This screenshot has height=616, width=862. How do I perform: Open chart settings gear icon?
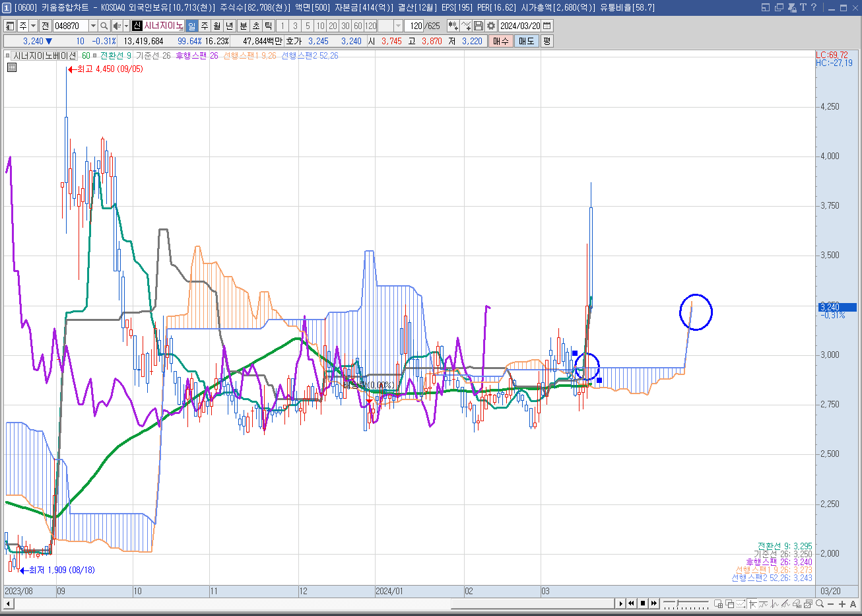(x=491, y=26)
